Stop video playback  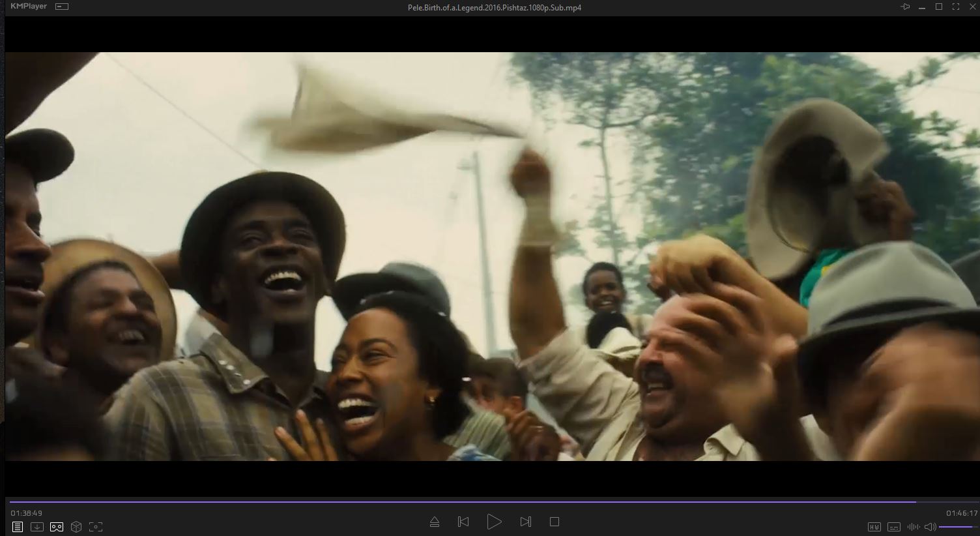555,522
